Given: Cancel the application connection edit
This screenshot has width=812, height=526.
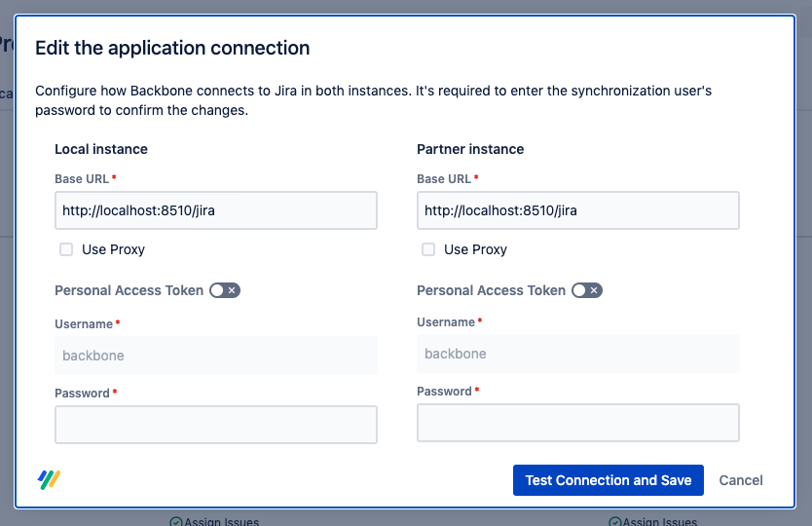Looking at the screenshot, I should click(741, 480).
